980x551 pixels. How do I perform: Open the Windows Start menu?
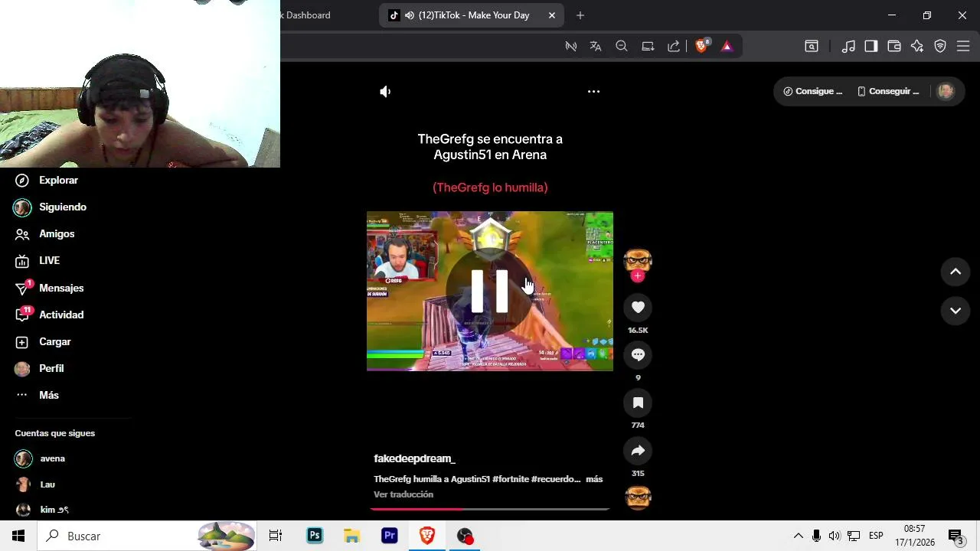pos(18,536)
